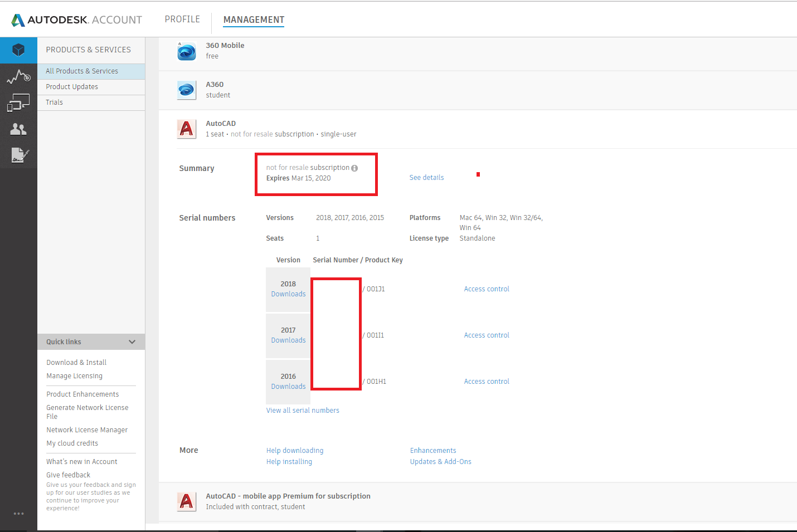The height and width of the screenshot is (532, 797).
Task: Click the 360 Mobile product icon
Action: coord(186,51)
